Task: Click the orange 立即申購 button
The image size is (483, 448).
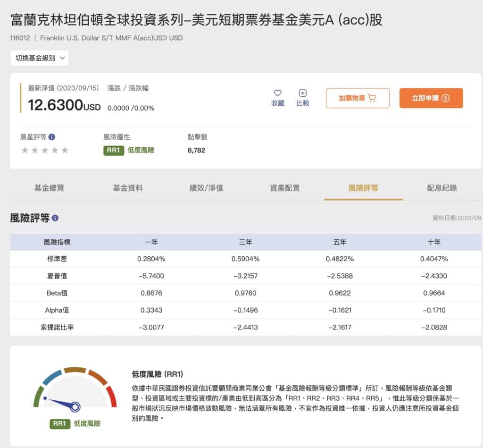Action: 431,98
